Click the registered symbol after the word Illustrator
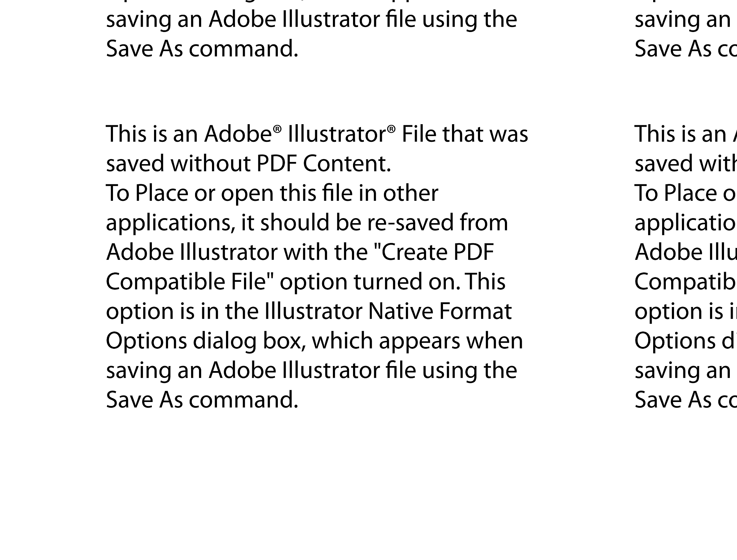Image resolution: width=737 pixels, height=560 pixels. click(x=391, y=129)
